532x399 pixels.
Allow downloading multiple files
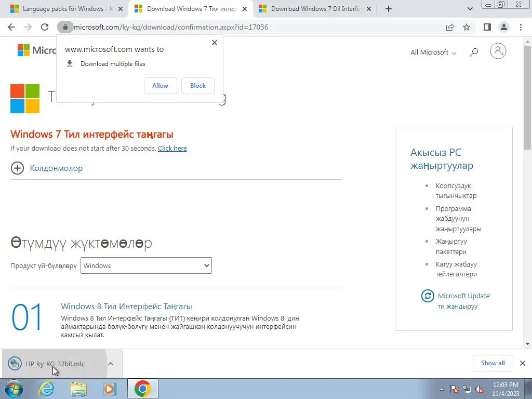160,86
